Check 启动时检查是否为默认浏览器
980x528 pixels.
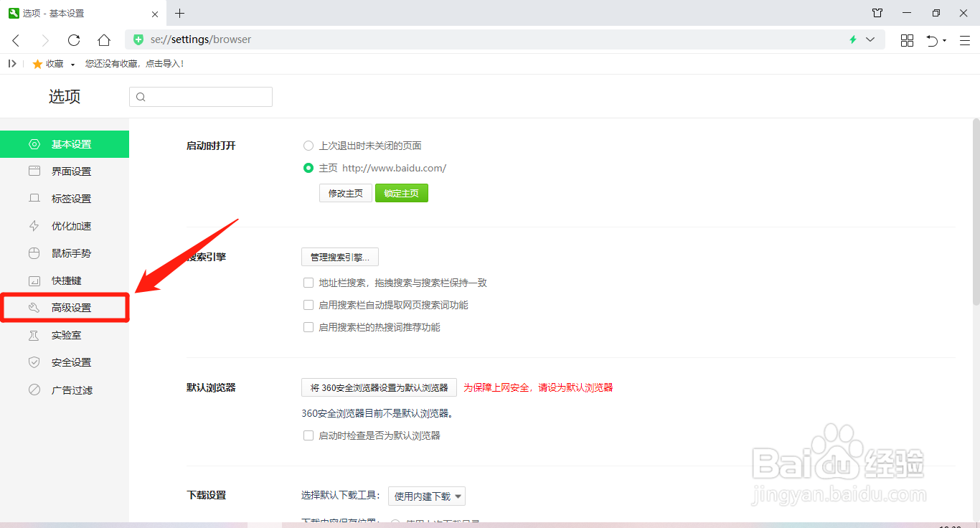[x=308, y=435]
